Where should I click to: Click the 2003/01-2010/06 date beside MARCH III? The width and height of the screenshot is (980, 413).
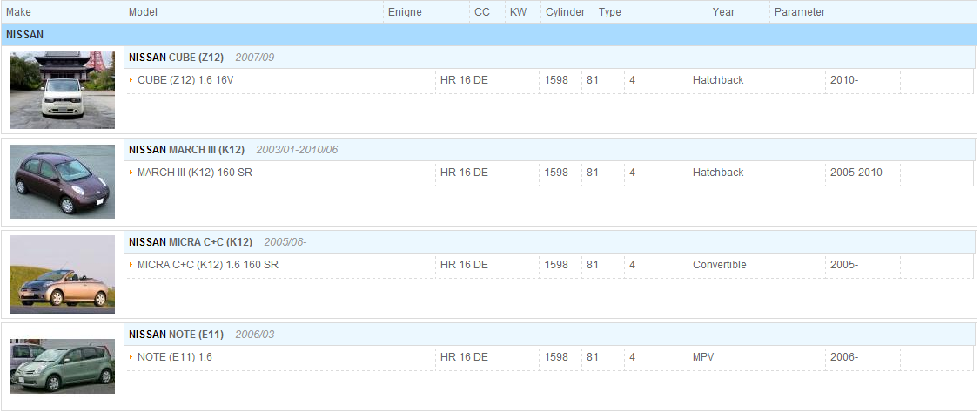point(297,150)
